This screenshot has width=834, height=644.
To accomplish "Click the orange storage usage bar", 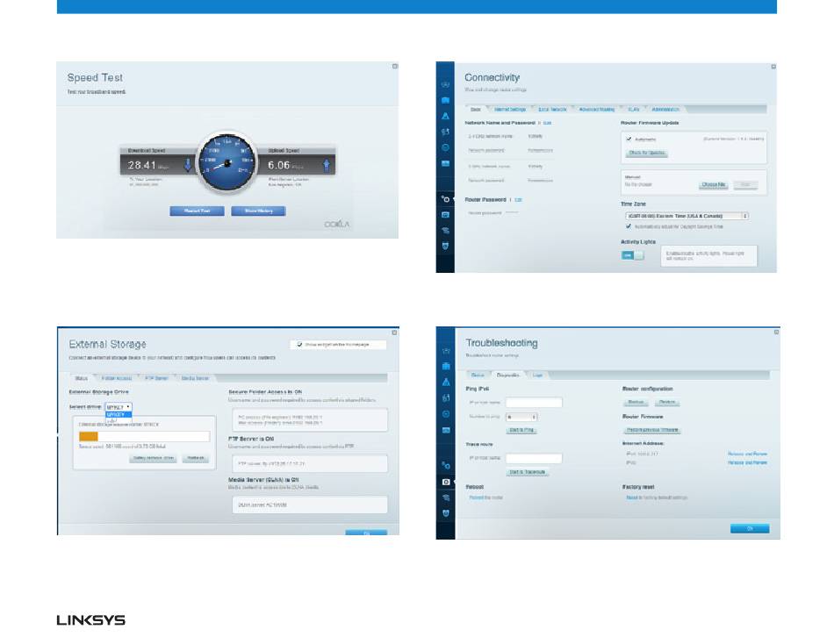I will tap(89, 436).
